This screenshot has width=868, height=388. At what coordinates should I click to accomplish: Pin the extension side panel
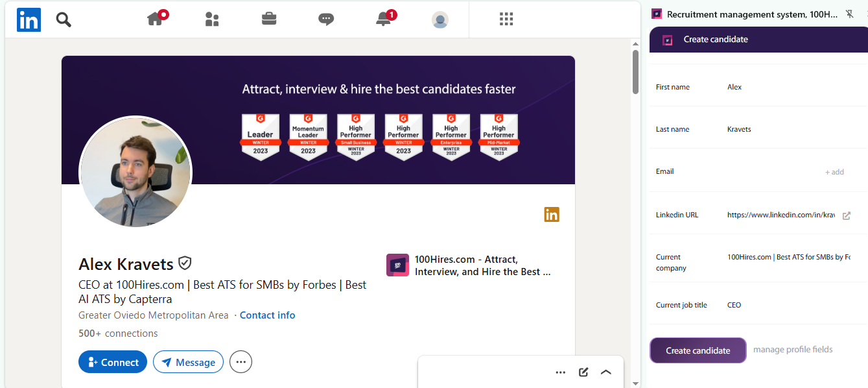pyautogui.click(x=850, y=14)
